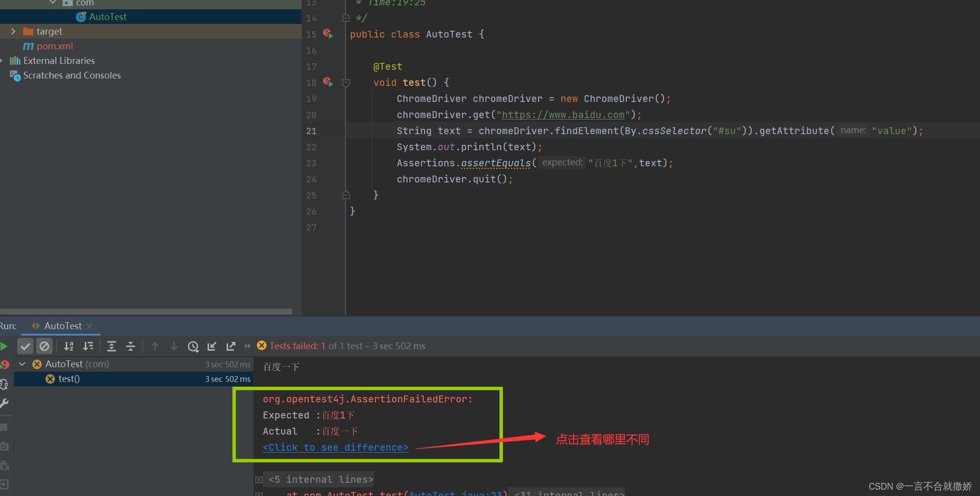Go to next failed test arrow
The height and width of the screenshot is (496, 980).
point(174,346)
